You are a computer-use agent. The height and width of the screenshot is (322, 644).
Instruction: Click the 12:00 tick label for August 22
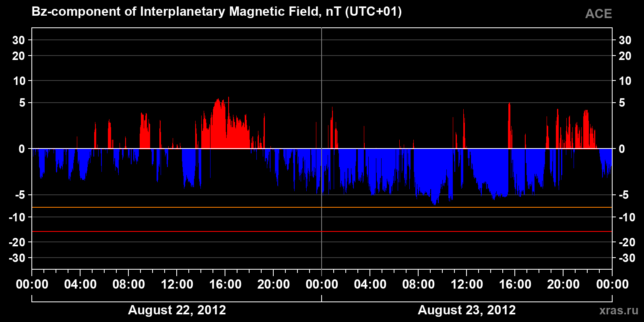click(x=177, y=284)
